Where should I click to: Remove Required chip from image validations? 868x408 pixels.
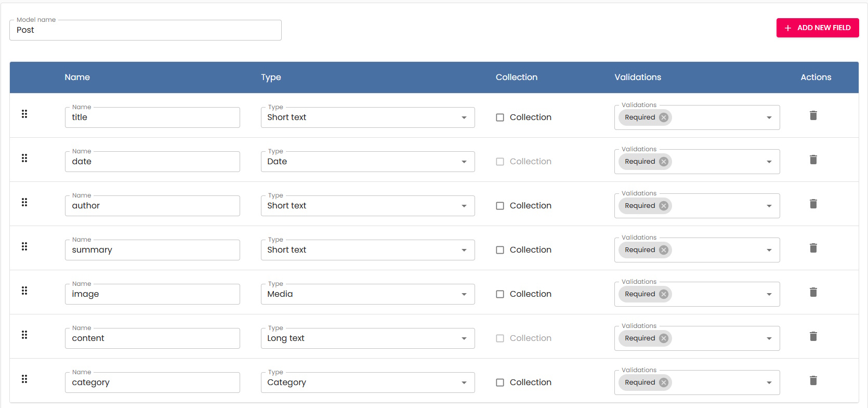[x=663, y=294]
